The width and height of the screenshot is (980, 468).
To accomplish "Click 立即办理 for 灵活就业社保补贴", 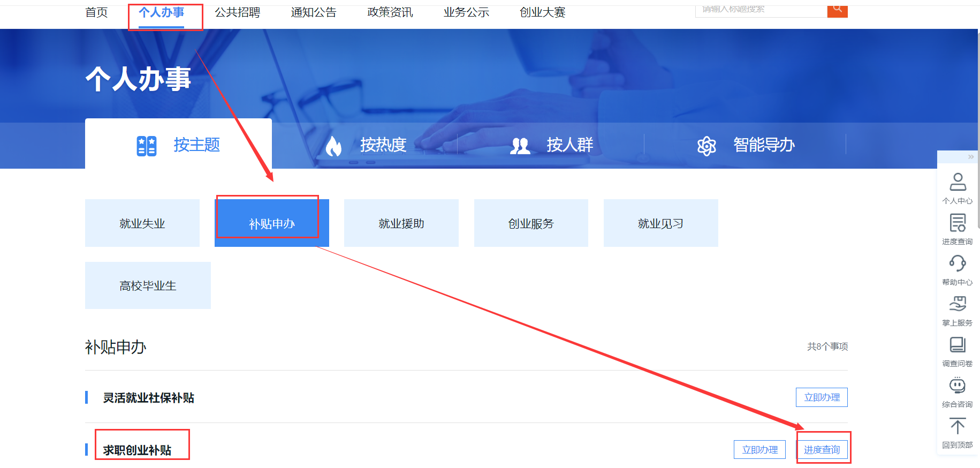I will tap(821, 397).
